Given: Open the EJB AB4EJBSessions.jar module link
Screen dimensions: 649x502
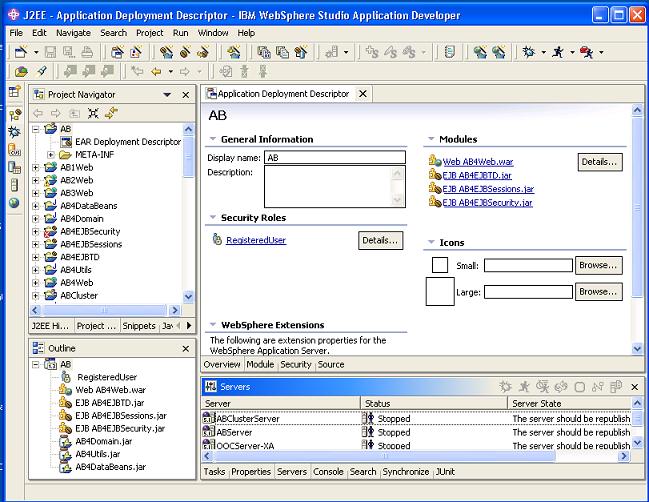Looking at the screenshot, I should point(488,189).
